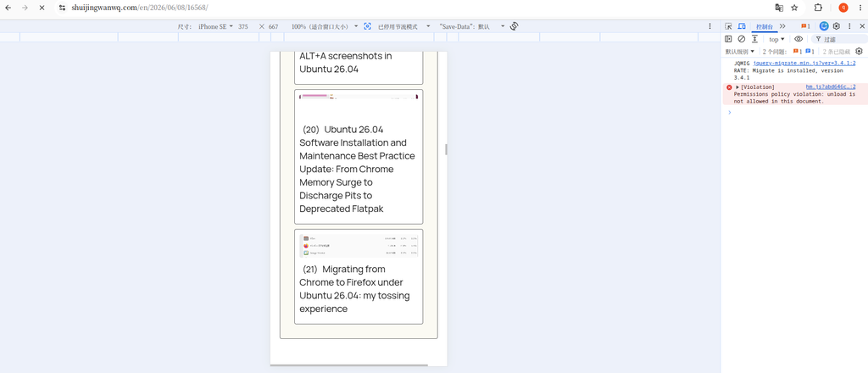Show the console sidebar icon
This screenshot has width=868, height=373.
point(728,39)
